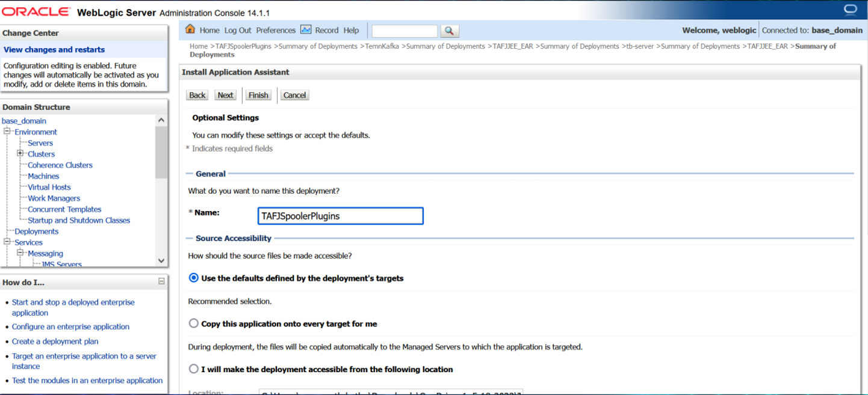This screenshot has height=395, width=868.
Task: Collapse the Messaging tree node
Action: click(20, 253)
